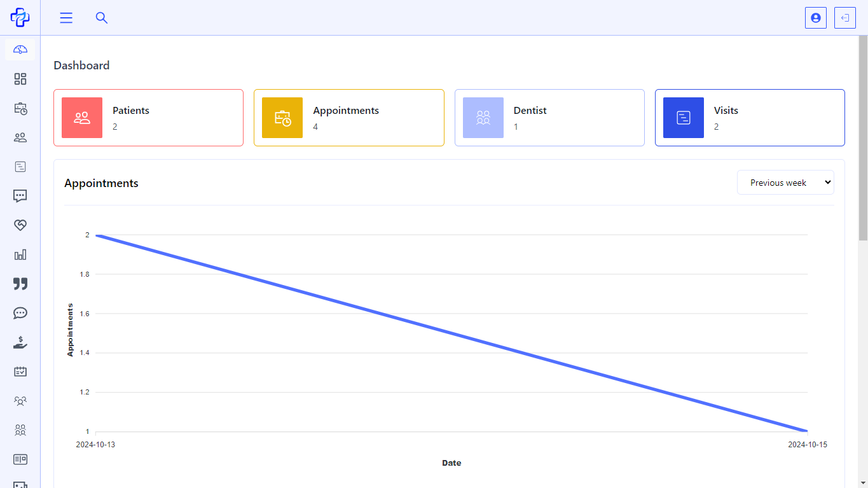Open the grid categories icon in sidebar
Image resolution: width=868 pixels, height=488 pixels.
(20, 79)
